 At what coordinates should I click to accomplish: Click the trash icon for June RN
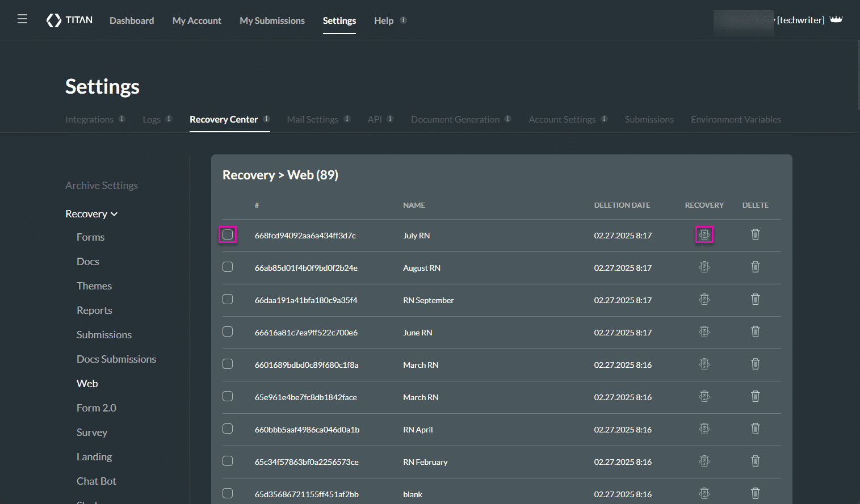(x=755, y=331)
